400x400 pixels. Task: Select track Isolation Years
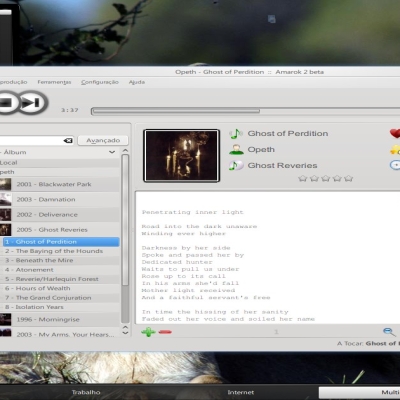(x=61, y=307)
